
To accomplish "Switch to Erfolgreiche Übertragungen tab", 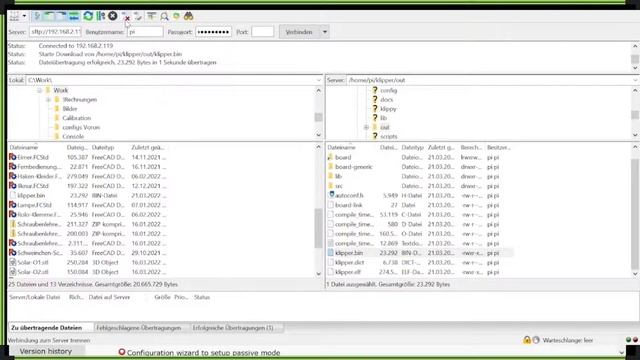I will [x=233, y=328].
